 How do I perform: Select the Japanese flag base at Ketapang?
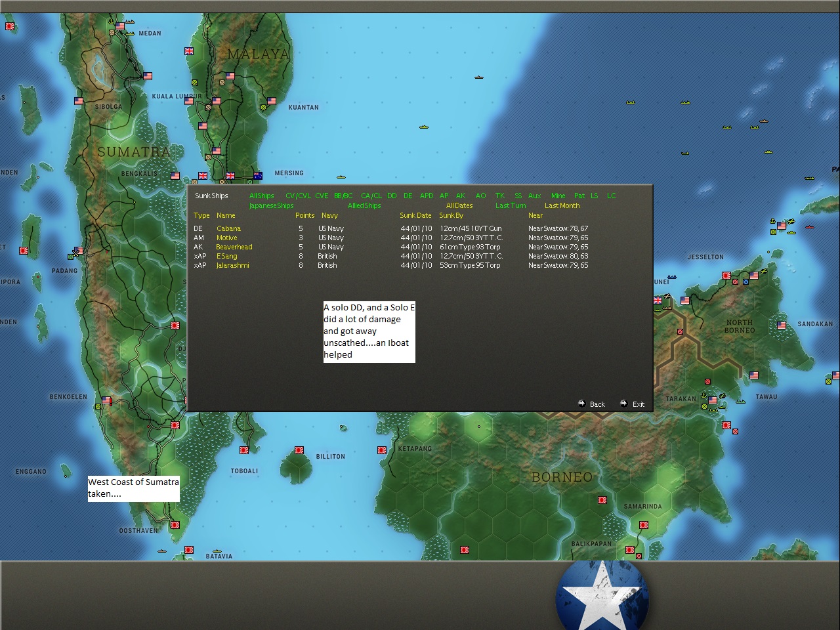pos(382,450)
